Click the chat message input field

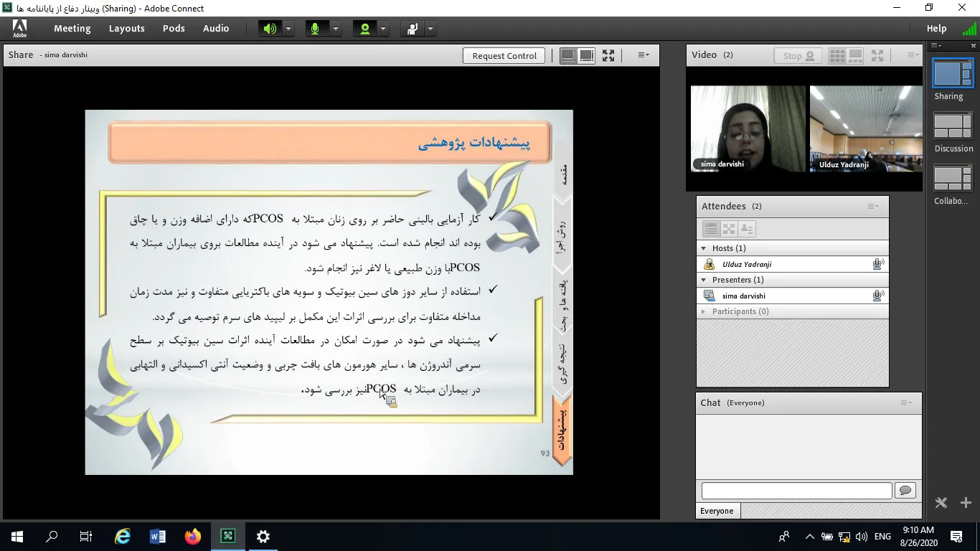pos(796,491)
